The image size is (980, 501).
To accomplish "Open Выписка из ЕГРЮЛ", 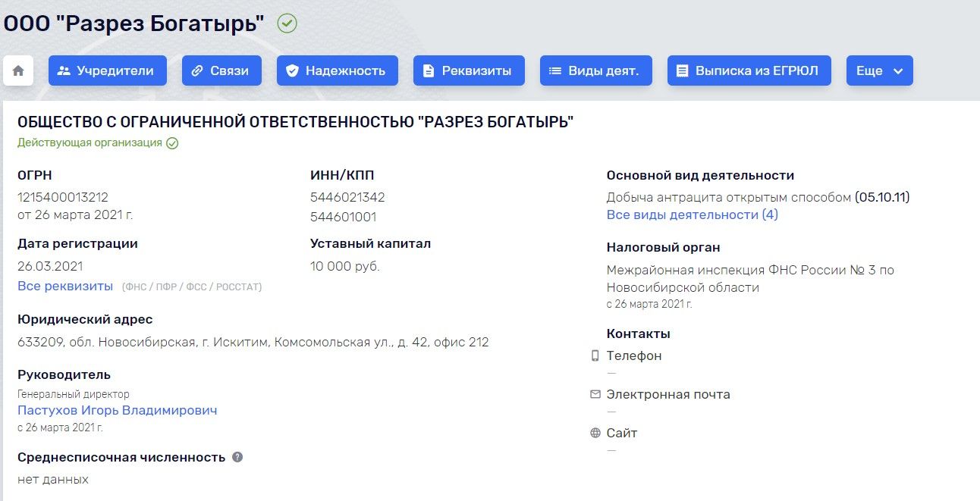I will tap(749, 70).
